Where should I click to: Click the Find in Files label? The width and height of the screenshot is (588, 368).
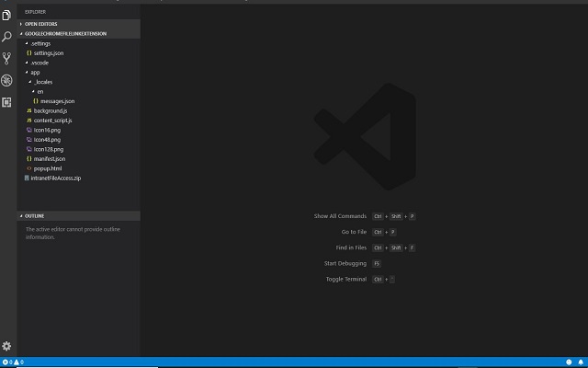[x=351, y=247]
